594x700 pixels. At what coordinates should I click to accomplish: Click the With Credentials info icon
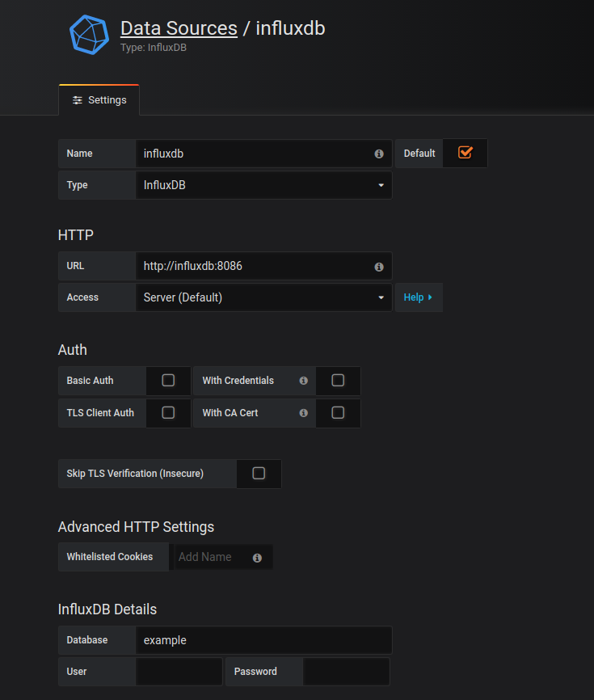[x=304, y=381]
